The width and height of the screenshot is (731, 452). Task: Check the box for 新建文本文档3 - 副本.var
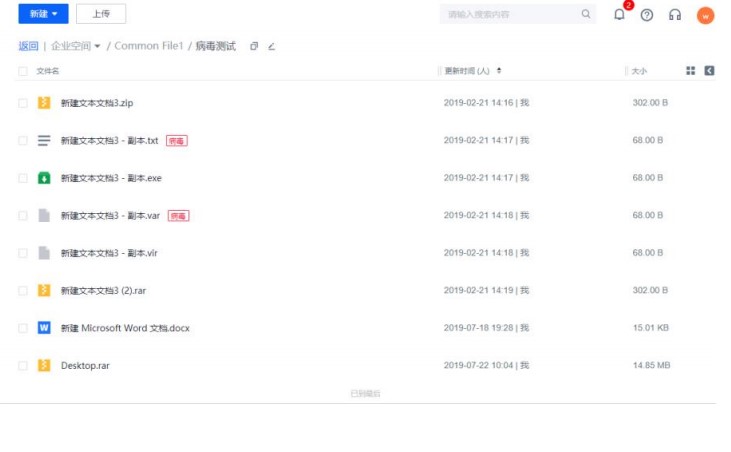click(x=23, y=215)
